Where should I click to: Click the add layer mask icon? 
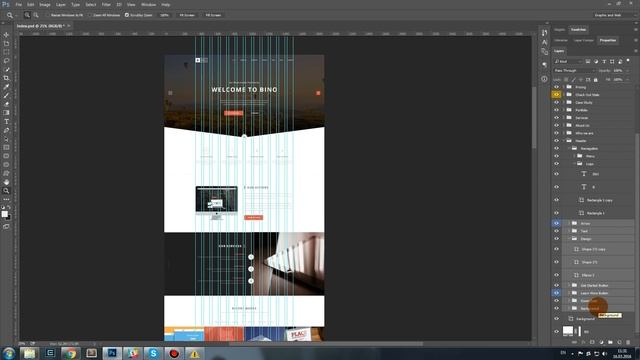[x=592, y=342]
